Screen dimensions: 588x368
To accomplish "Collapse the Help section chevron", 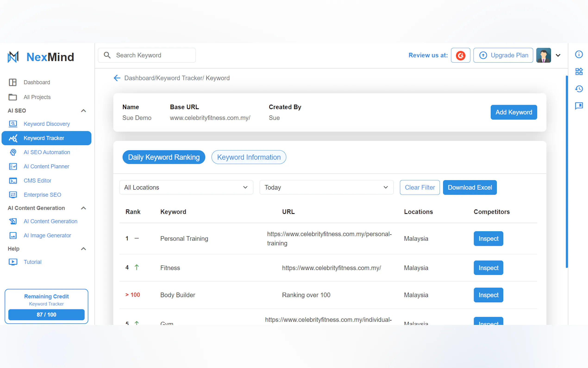I will (x=83, y=249).
